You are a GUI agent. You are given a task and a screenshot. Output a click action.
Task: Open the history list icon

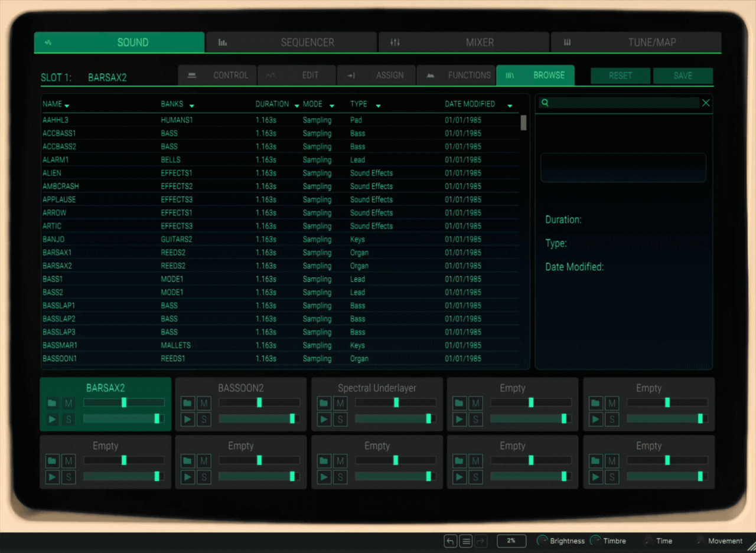[x=466, y=541]
